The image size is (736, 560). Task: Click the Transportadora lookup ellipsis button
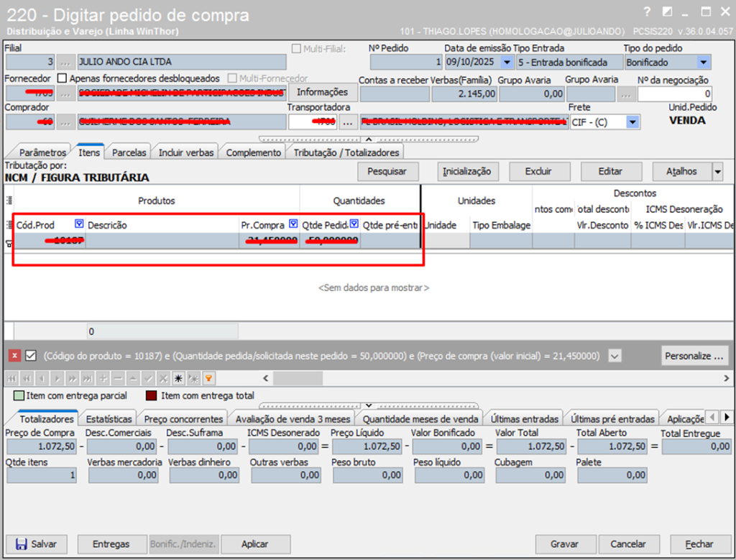(348, 122)
